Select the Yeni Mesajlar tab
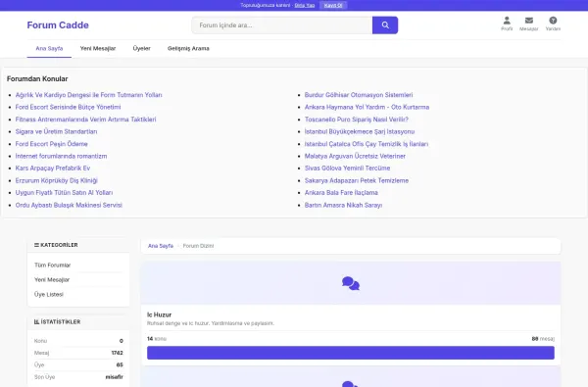The image size is (588, 387). pos(98,48)
